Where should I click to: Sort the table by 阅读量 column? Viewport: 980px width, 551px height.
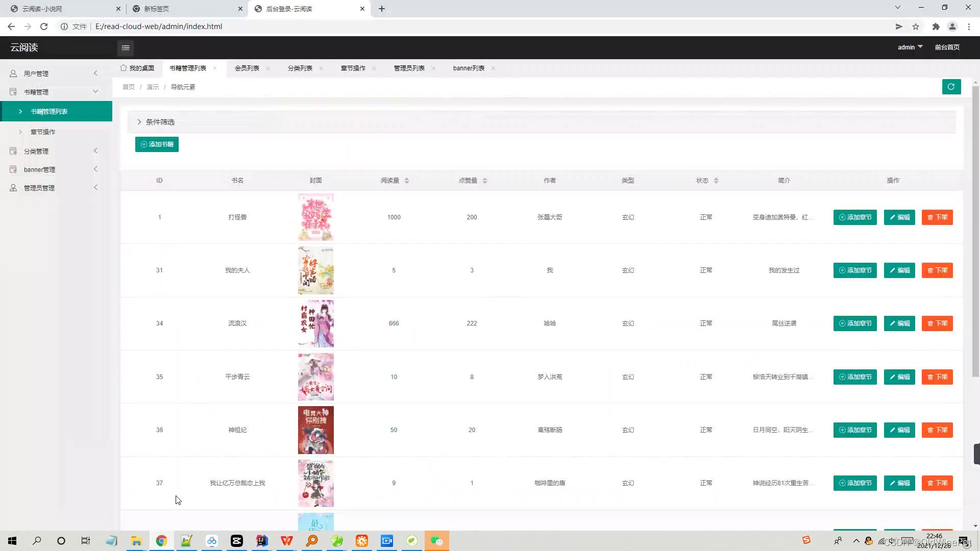coord(407,181)
